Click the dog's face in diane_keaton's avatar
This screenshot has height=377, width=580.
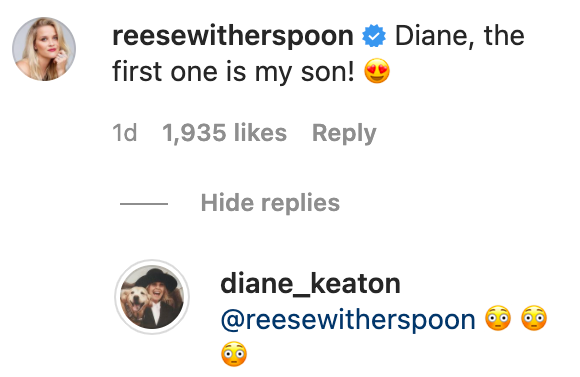click(136, 300)
